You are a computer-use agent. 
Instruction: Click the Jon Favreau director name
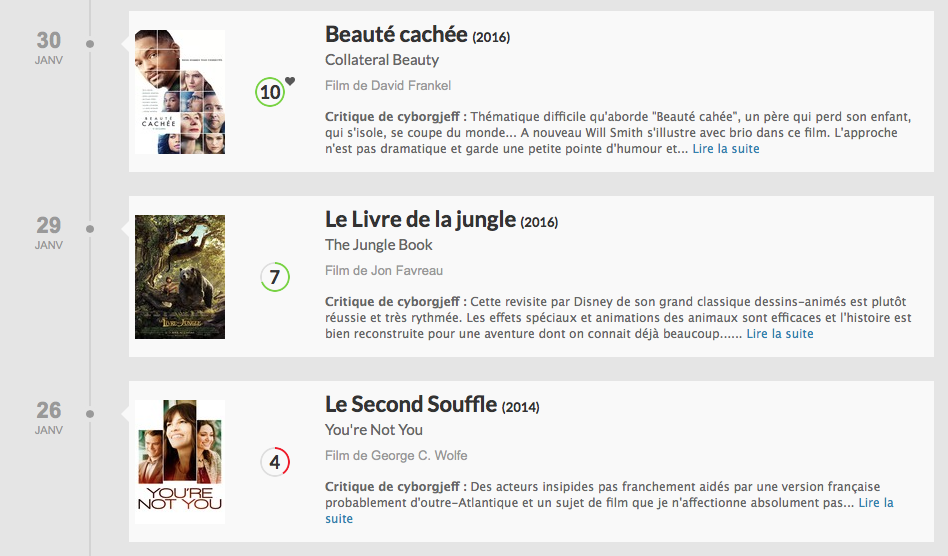click(407, 270)
